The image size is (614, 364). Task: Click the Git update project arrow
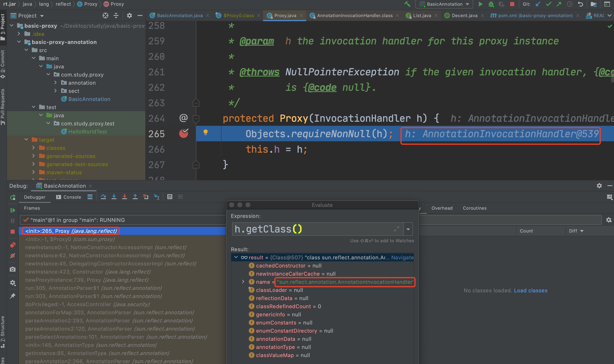pos(538,4)
